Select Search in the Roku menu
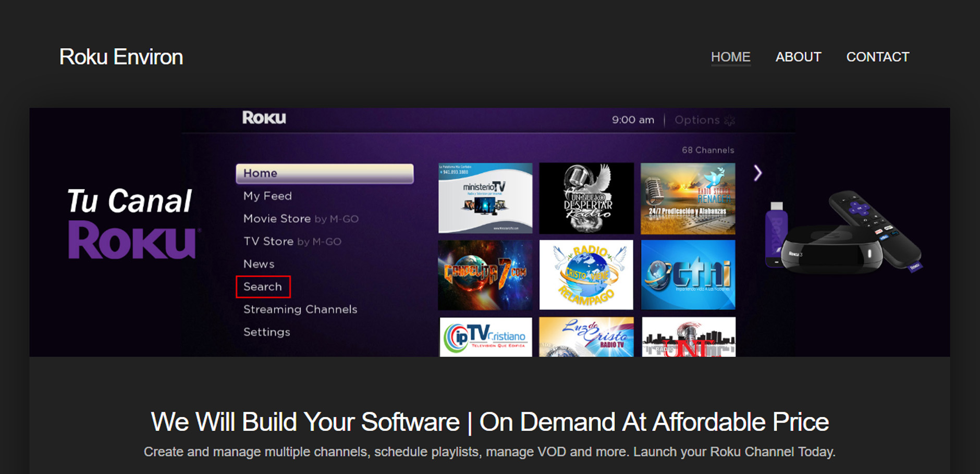This screenshot has height=474, width=980. (x=263, y=286)
